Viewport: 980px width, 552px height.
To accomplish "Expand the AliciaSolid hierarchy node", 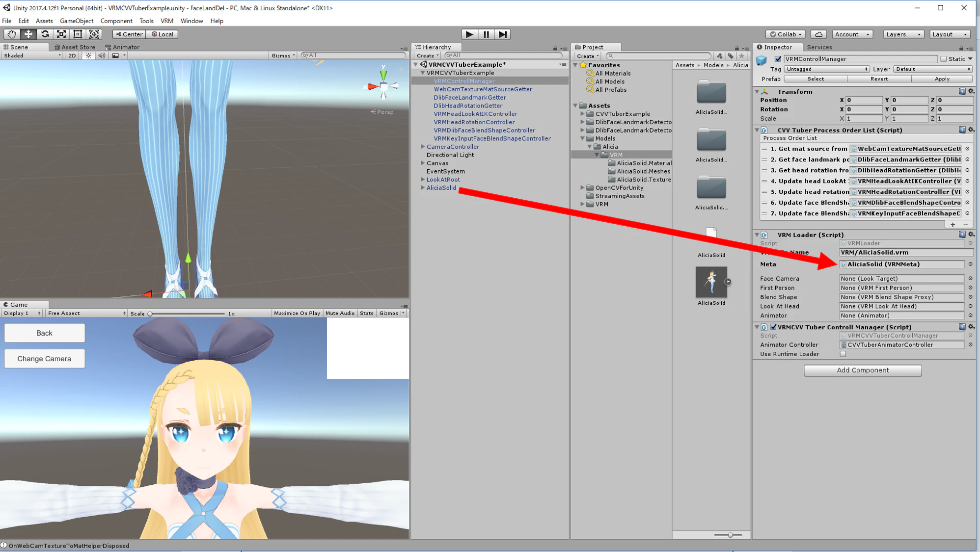I will 423,188.
